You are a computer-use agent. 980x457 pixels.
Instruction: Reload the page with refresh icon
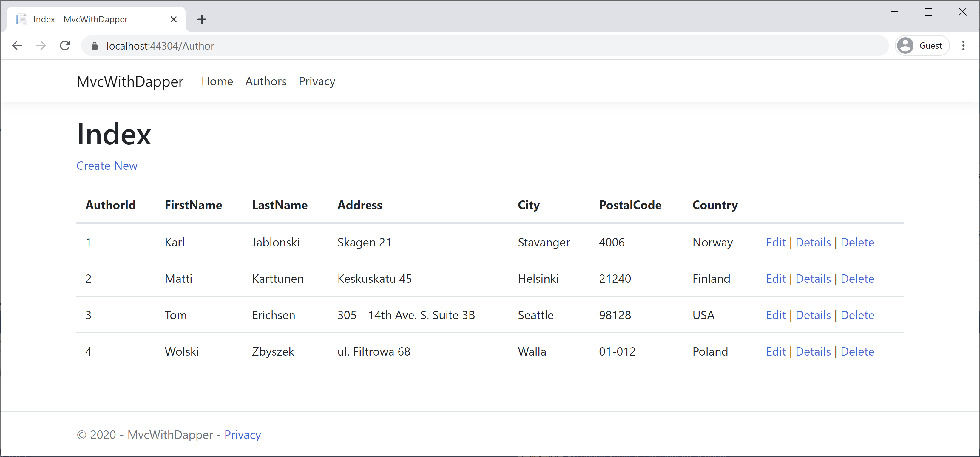click(65, 46)
